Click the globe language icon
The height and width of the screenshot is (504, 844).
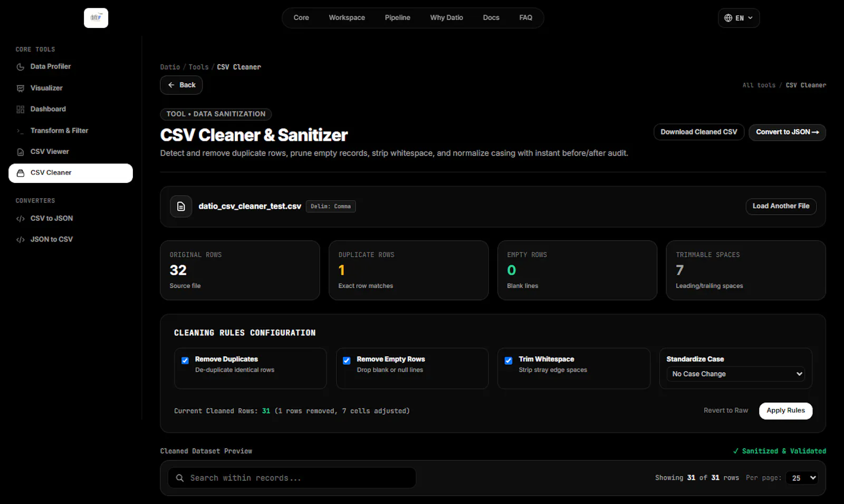(728, 18)
